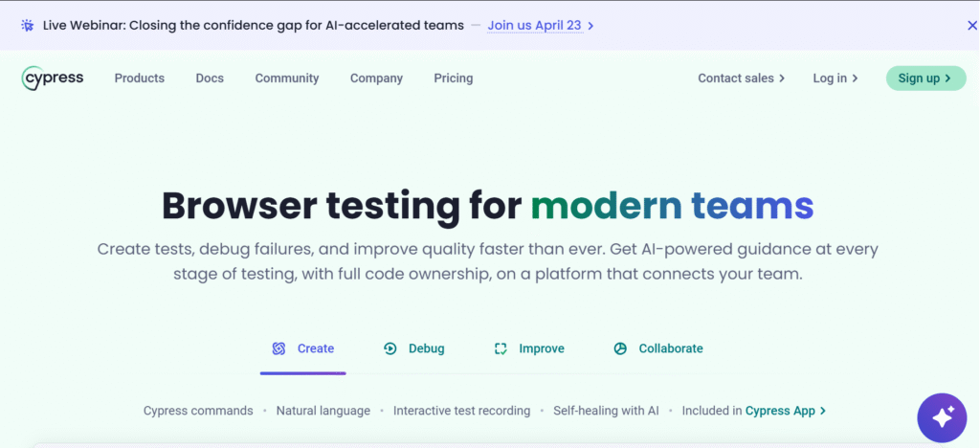The width and height of the screenshot is (980, 448).
Task: Open the Docs menu
Action: pyautogui.click(x=210, y=78)
